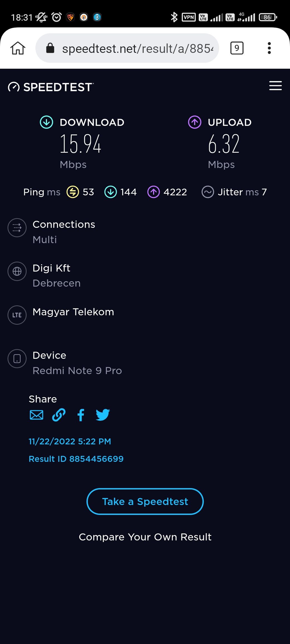Copy result link with chain icon
This screenshot has width=290, height=644.
click(x=59, y=415)
